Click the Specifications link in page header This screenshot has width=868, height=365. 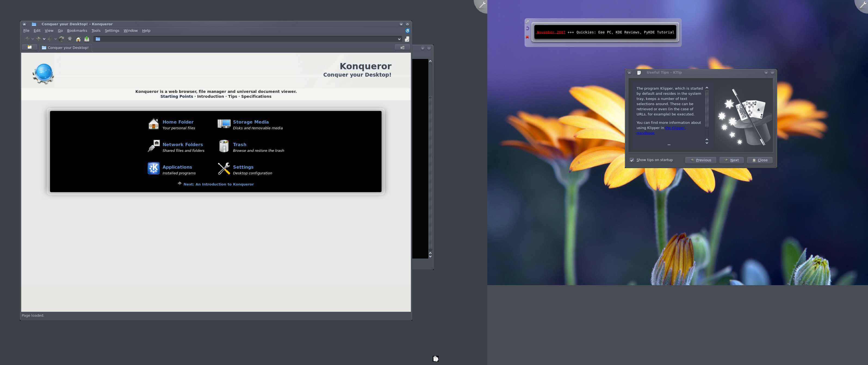point(256,97)
